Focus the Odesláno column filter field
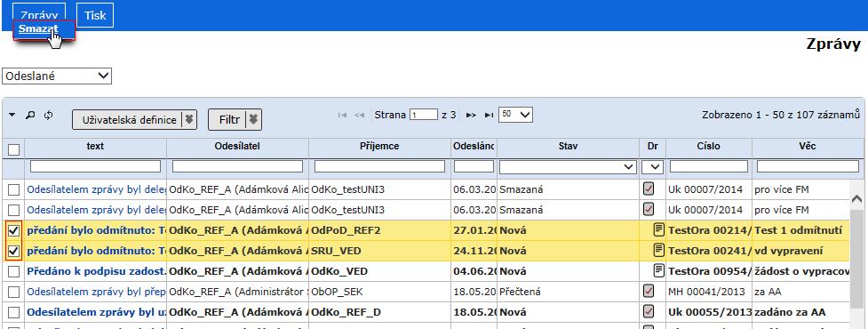Viewport: 868px width, 329px height. click(474, 166)
